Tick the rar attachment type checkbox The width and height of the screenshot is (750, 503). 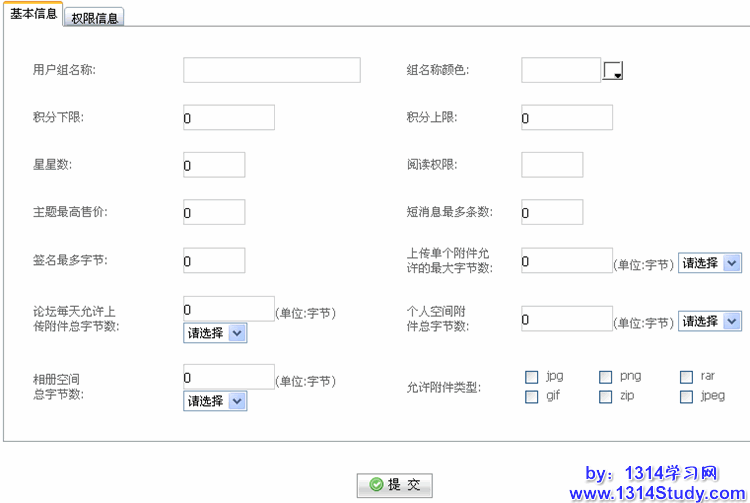(687, 377)
